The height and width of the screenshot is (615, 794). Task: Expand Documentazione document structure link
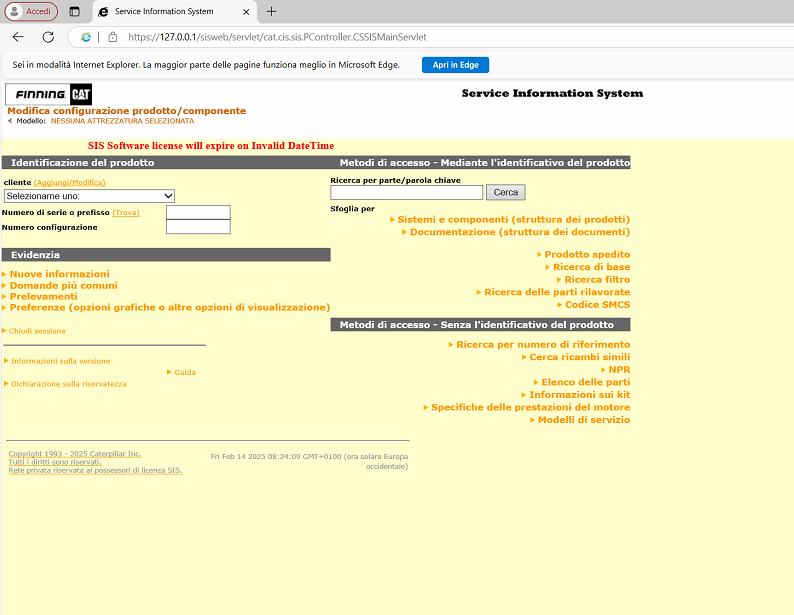[519, 232]
